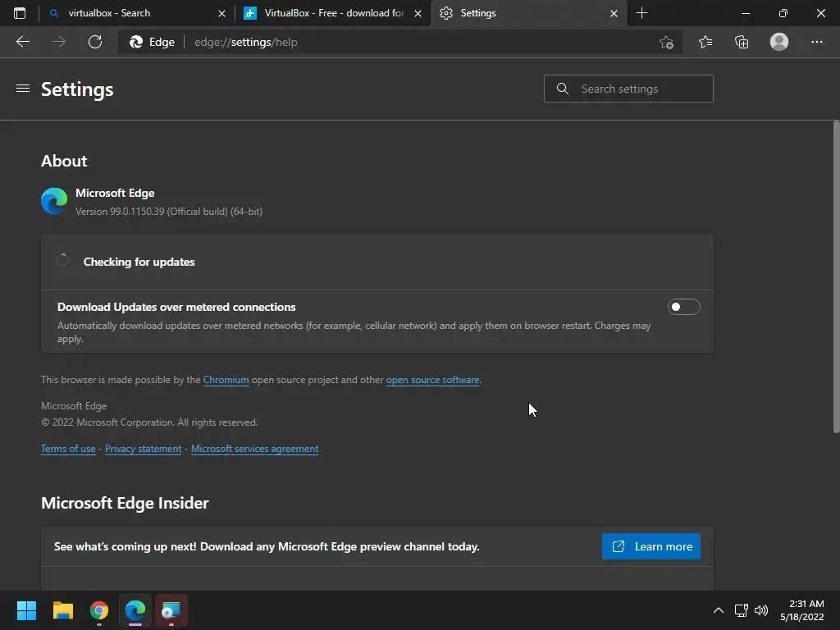Open the Settings hamburger navigation menu
Image resolution: width=840 pixels, height=630 pixels.
[x=22, y=89]
